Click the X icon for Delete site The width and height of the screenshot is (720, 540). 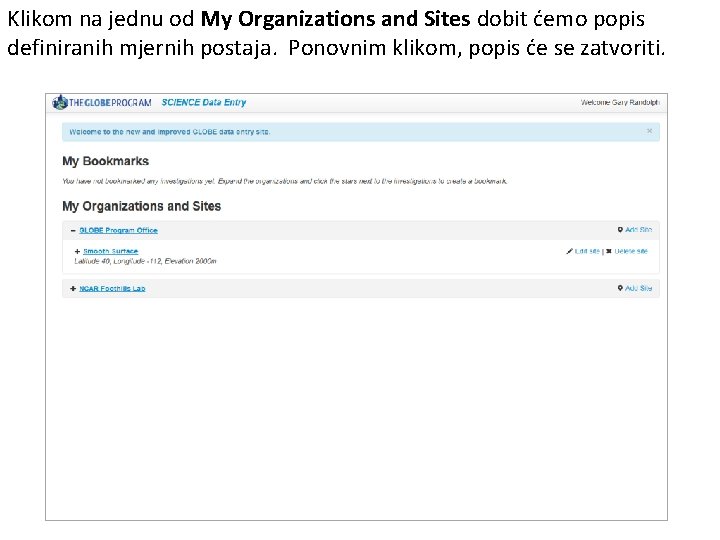click(x=609, y=251)
